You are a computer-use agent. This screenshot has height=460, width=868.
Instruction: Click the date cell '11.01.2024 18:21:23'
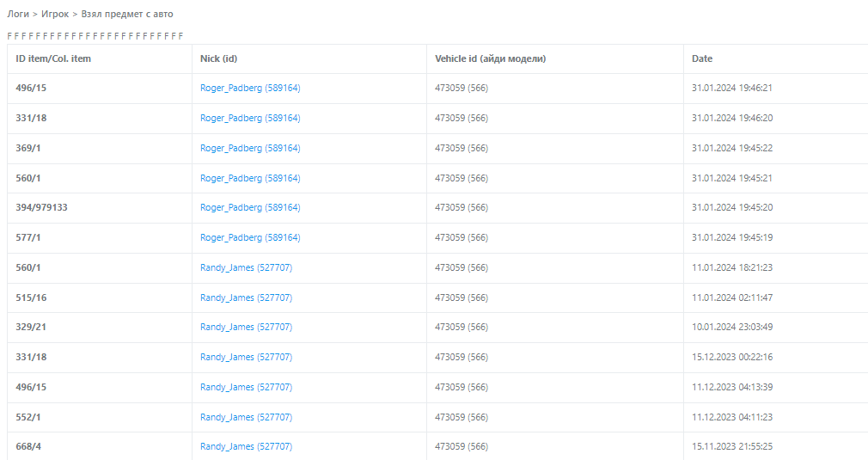tap(731, 267)
